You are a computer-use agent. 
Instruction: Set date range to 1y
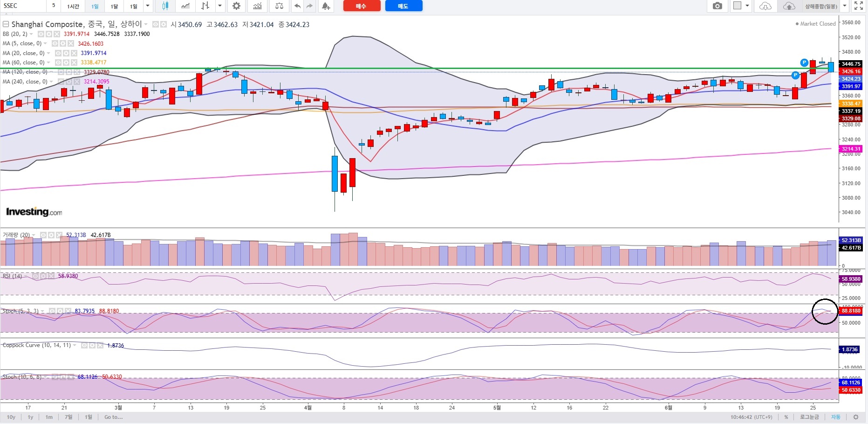pos(30,417)
